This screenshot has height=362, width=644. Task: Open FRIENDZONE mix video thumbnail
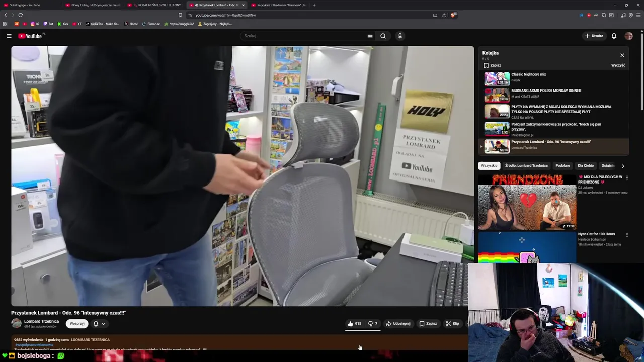tap(527, 202)
